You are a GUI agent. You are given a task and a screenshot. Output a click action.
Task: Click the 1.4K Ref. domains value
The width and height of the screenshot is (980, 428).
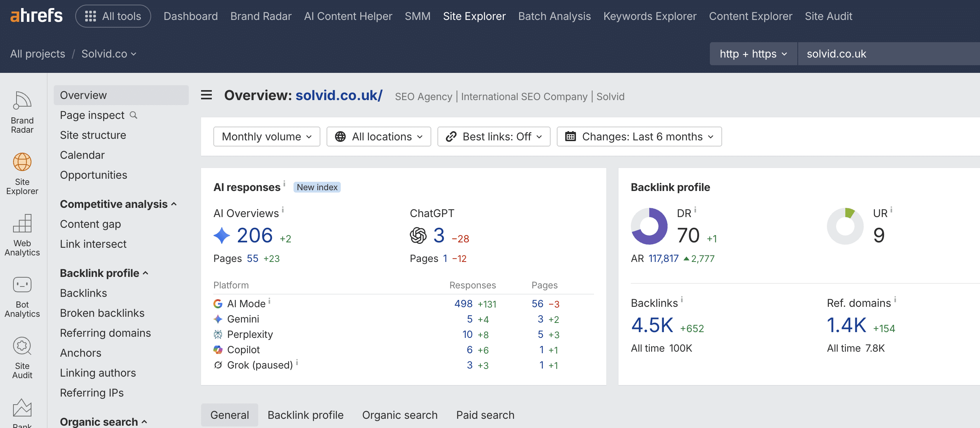pyautogui.click(x=846, y=325)
